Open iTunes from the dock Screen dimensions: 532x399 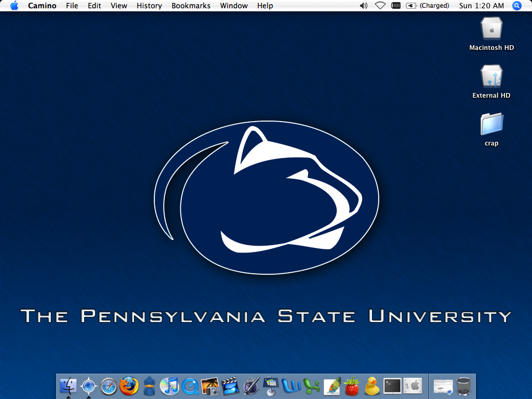[x=169, y=386]
